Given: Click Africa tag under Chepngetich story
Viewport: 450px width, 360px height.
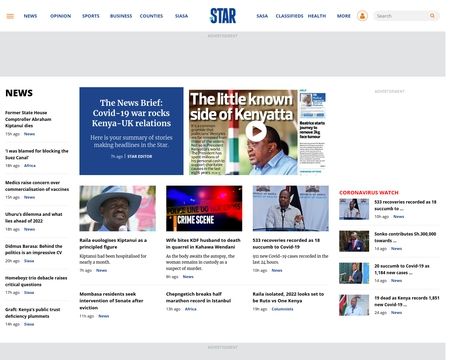Looking at the screenshot, I should (191, 309).
